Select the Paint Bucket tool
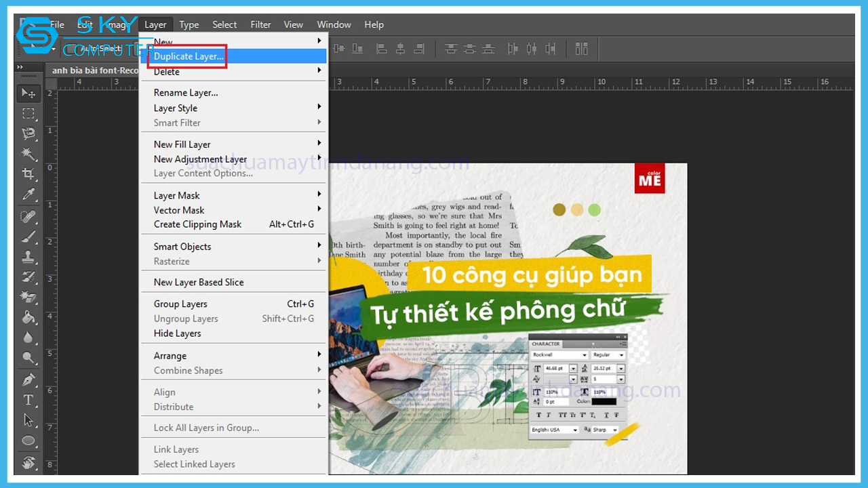The image size is (868, 488). coord(28,317)
